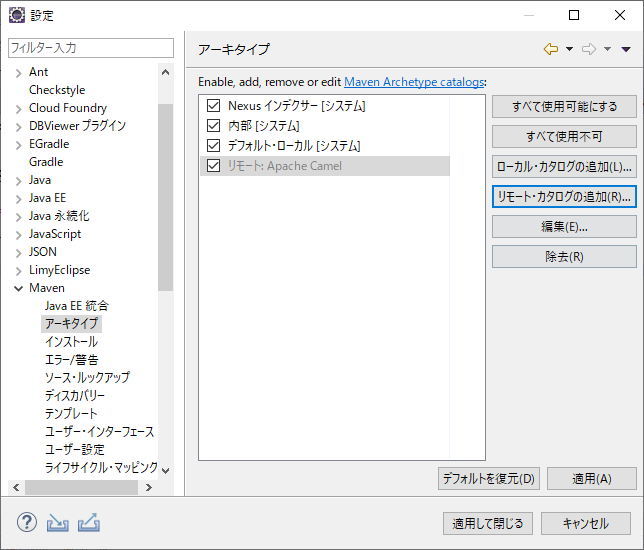
Task: Open the Java EE 統合 page
Action: (77, 306)
